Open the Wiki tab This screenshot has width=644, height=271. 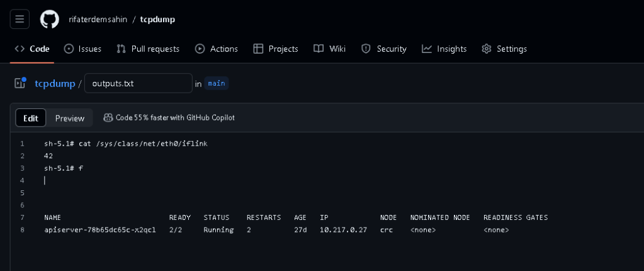tap(329, 49)
